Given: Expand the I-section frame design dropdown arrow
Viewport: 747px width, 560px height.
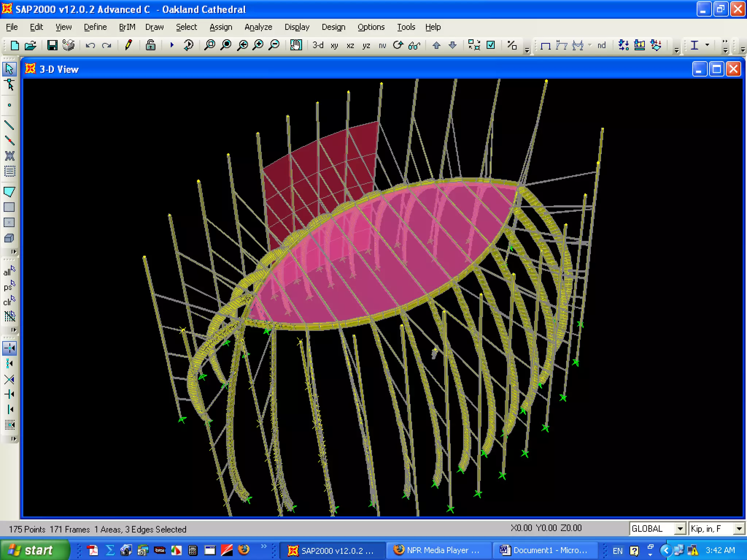Looking at the screenshot, I should click(707, 45).
